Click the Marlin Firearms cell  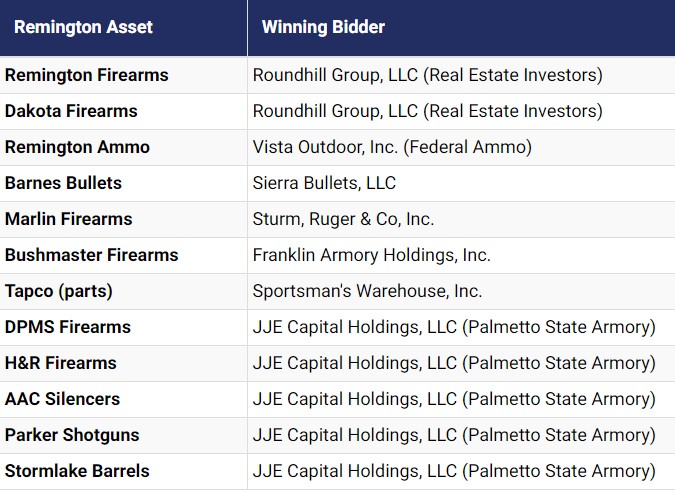point(68,219)
